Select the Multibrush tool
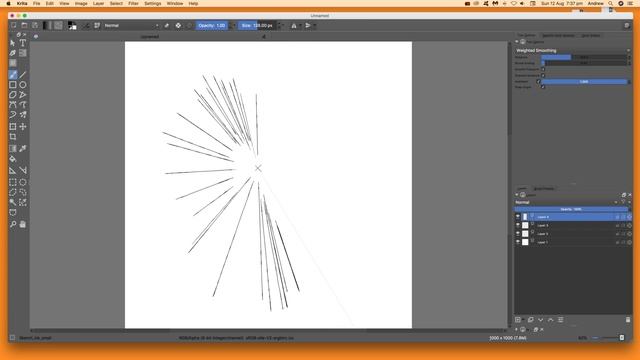This screenshot has height=360, width=640. coord(23,115)
